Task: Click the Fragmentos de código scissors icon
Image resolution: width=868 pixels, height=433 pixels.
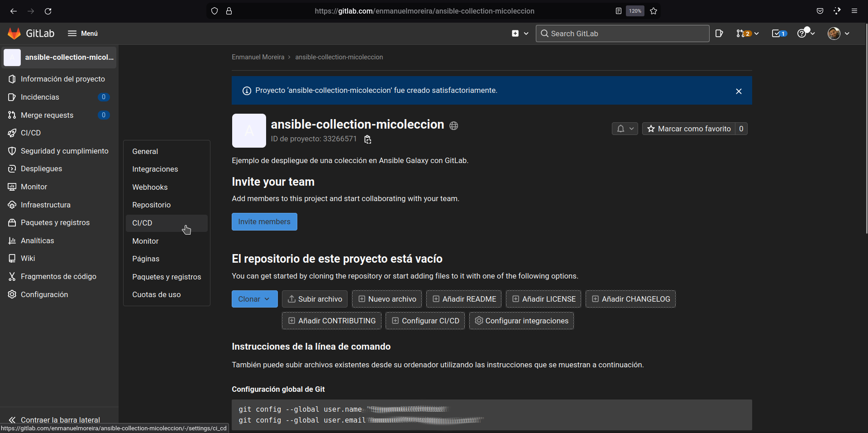Action: click(12, 276)
